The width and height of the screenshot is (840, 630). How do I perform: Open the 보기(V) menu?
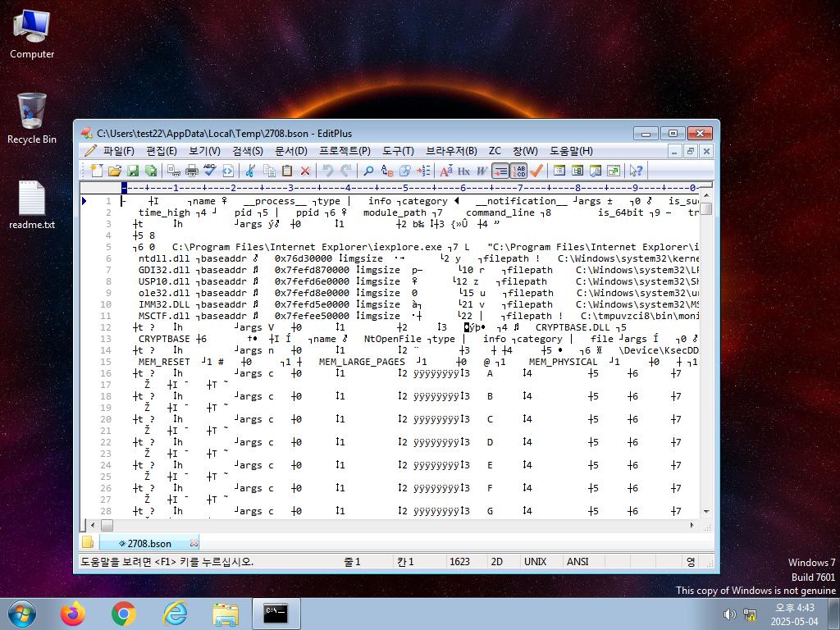204,151
